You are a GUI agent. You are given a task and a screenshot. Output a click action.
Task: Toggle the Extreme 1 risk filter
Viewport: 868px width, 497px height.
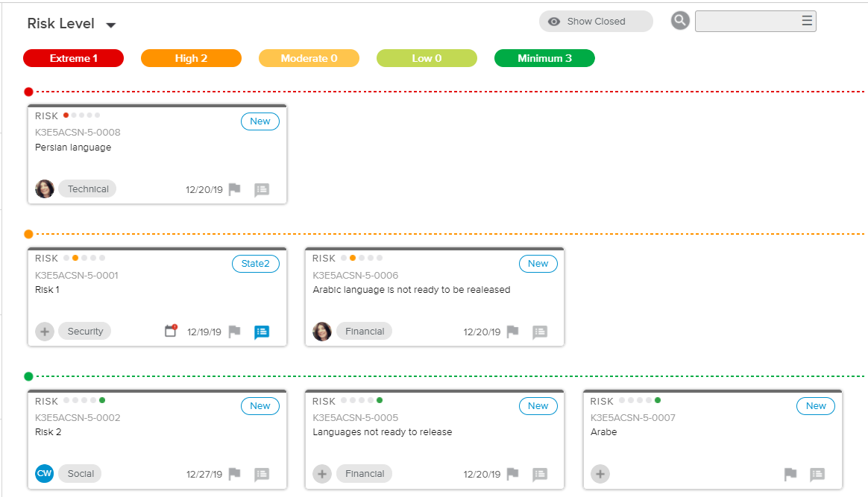tap(73, 58)
